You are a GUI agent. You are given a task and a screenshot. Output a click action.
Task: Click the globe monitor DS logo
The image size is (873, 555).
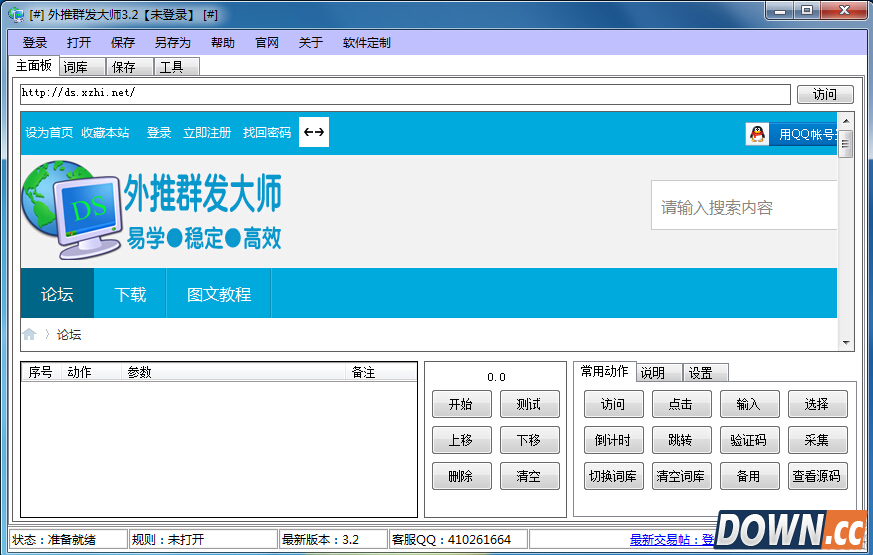(71, 210)
